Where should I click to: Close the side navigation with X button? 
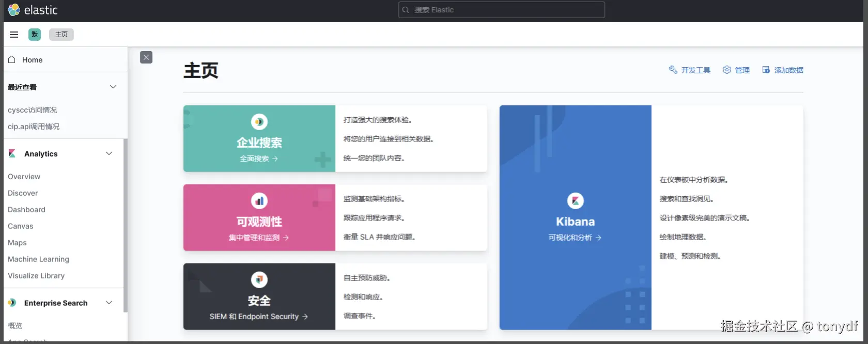[146, 57]
